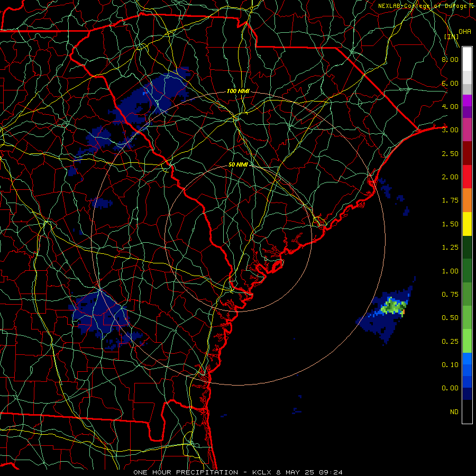Select the yellow swatch in the precipitation legend
476x476 pixels.
tap(467, 224)
